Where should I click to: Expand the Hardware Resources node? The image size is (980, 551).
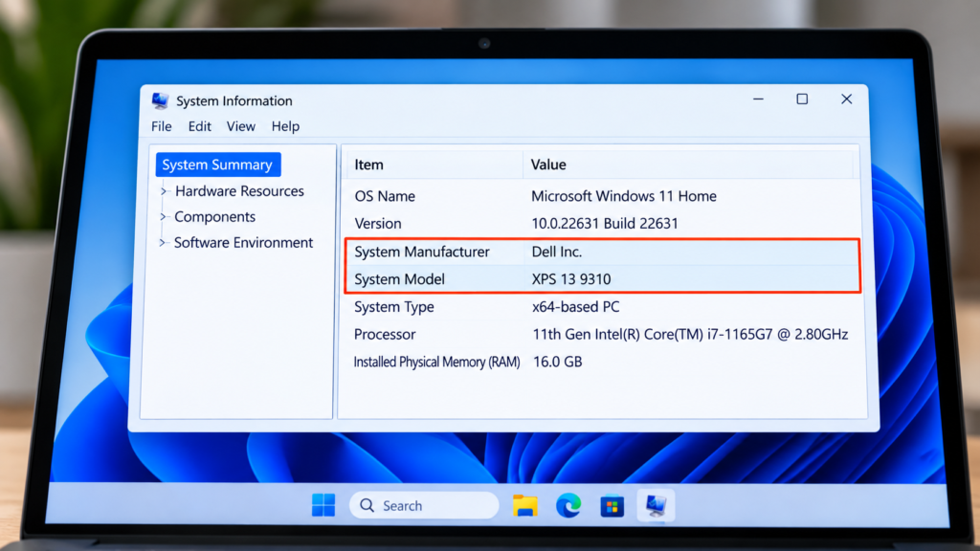164,191
